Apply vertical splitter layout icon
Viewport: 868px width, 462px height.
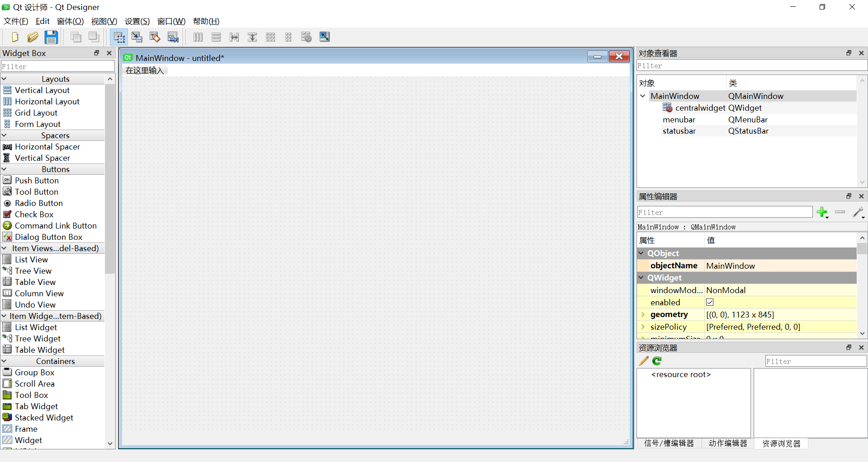click(252, 37)
